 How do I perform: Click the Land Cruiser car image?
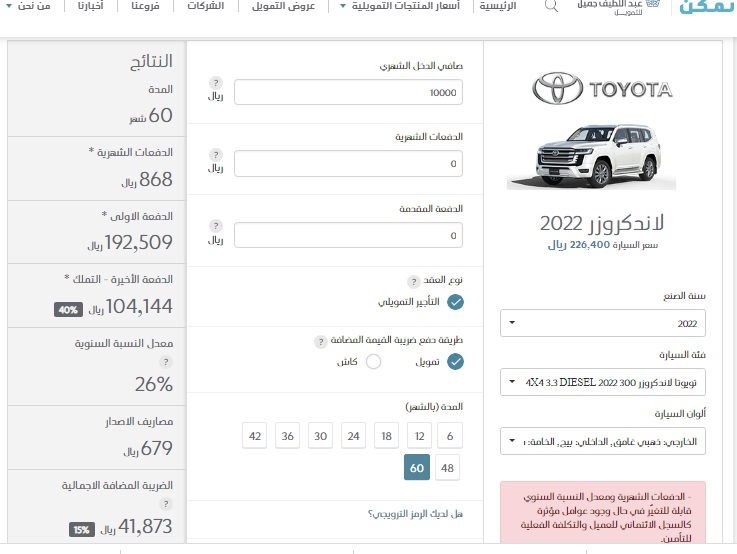coord(591,156)
